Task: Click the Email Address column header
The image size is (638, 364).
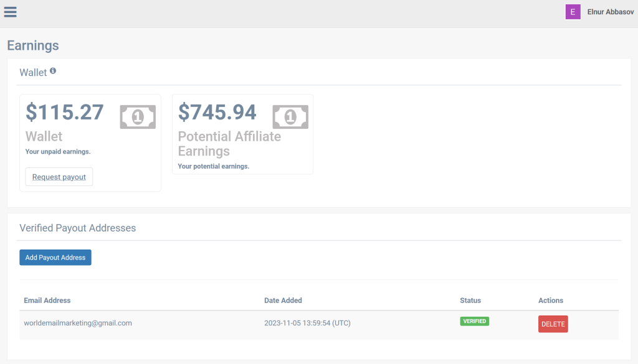Action: pyautogui.click(x=47, y=301)
